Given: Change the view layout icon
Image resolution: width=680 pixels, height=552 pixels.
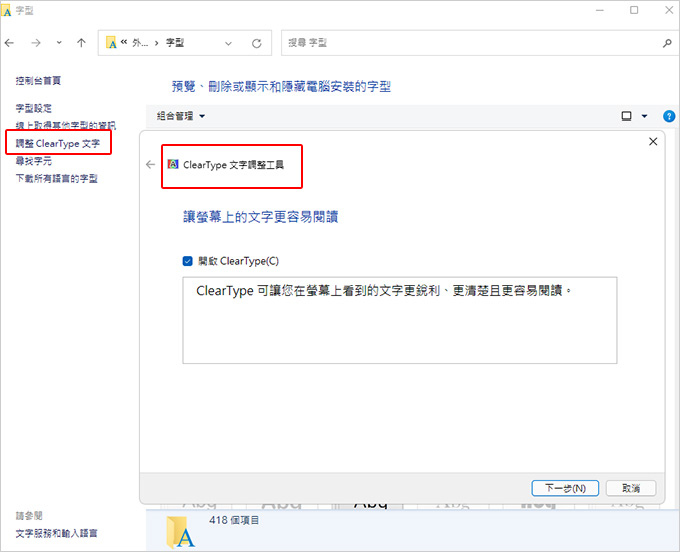Looking at the screenshot, I should [626, 116].
